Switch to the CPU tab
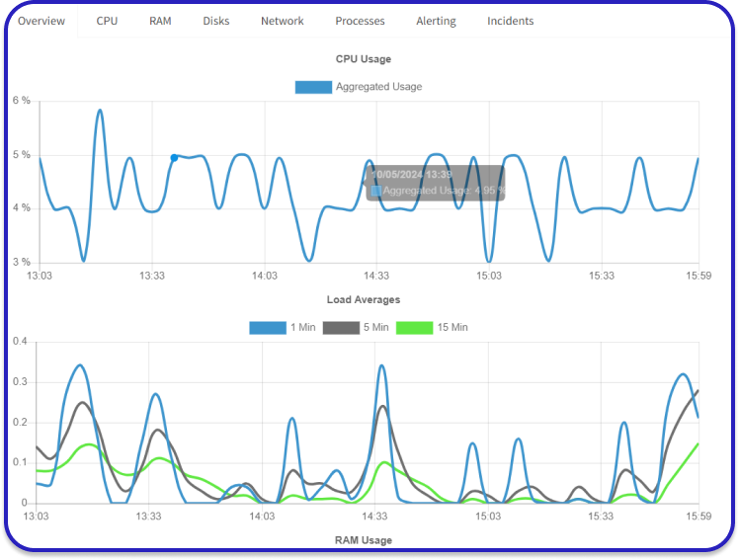Image resolution: width=739 pixels, height=560 pixels. point(107,21)
